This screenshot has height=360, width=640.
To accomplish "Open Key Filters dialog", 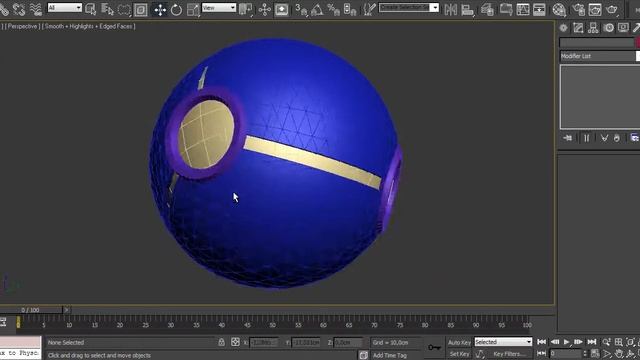I will point(509,354).
